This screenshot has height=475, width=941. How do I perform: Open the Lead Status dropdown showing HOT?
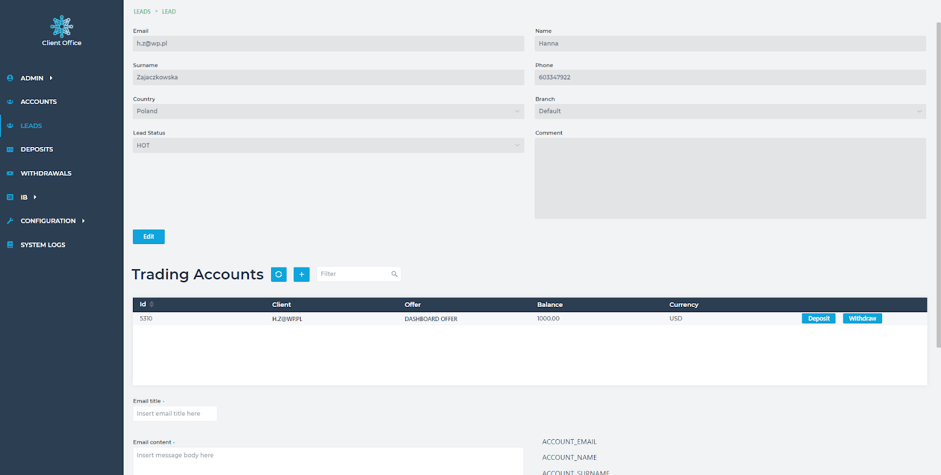pos(328,145)
